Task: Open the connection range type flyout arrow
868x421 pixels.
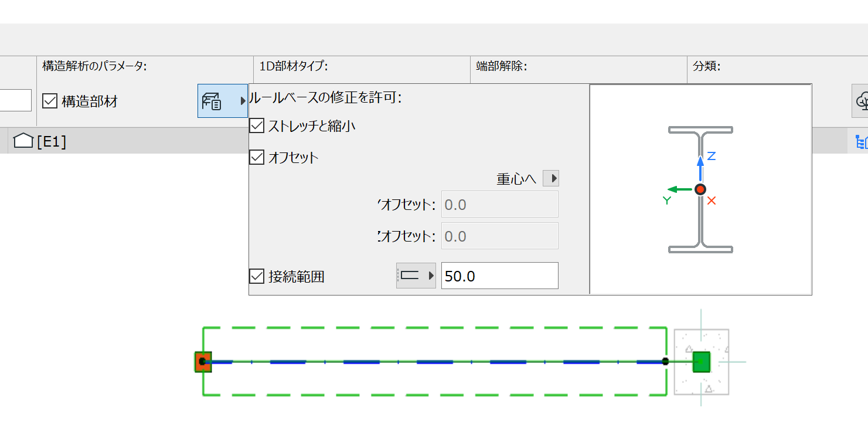Action: [x=430, y=276]
